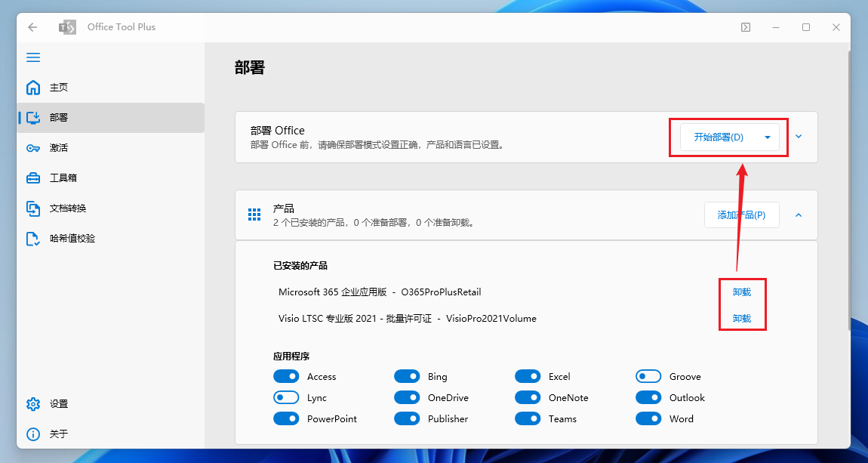The width and height of the screenshot is (868, 463).
Task: Open 工具箱 from the sidebar
Action: (111, 177)
